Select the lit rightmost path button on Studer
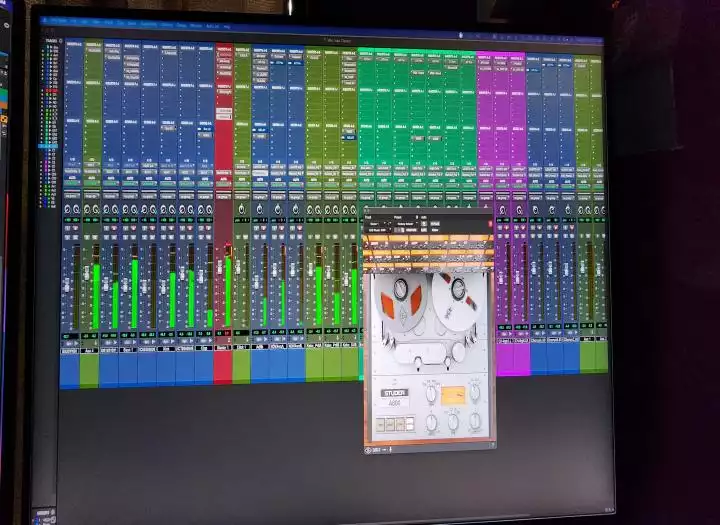 click(410, 423)
